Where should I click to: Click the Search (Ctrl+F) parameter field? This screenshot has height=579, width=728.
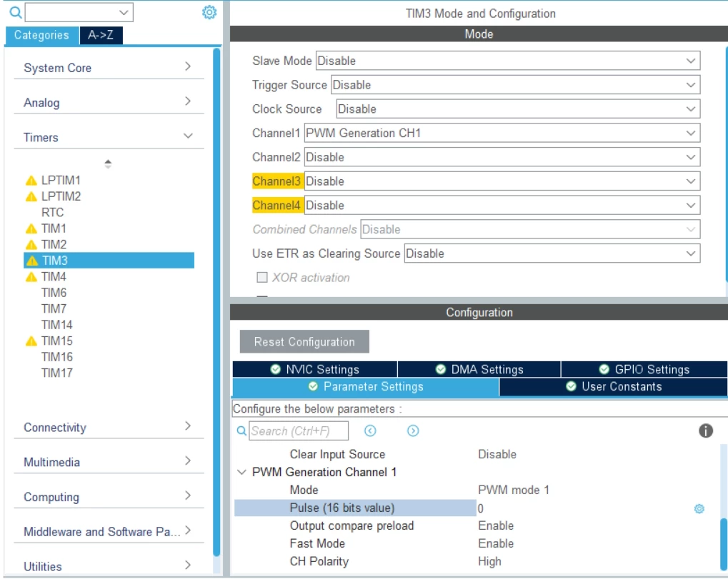299,431
